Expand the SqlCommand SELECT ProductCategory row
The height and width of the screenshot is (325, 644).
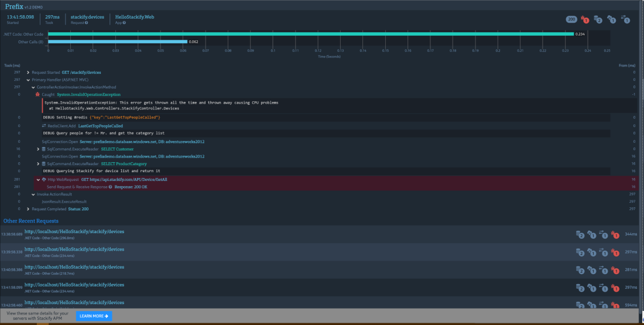38,163
